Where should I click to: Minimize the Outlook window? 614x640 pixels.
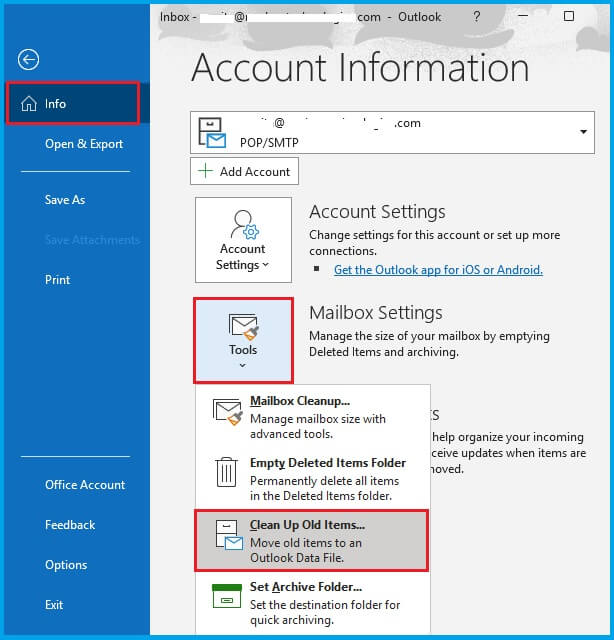(x=523, y=16)
